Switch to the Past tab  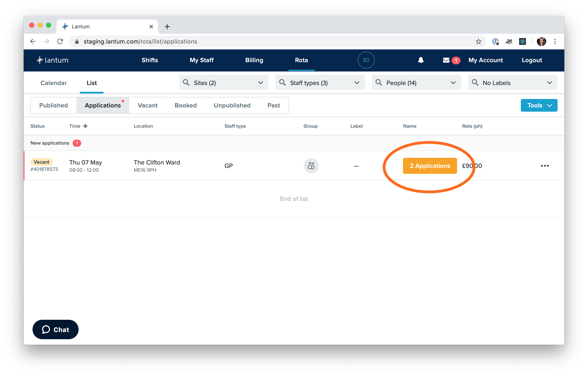pos(274,105)
